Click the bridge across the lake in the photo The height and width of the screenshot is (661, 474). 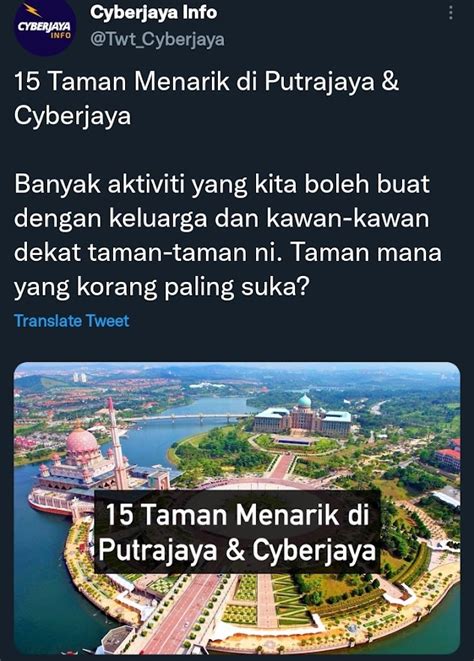[x=190, y=417]
